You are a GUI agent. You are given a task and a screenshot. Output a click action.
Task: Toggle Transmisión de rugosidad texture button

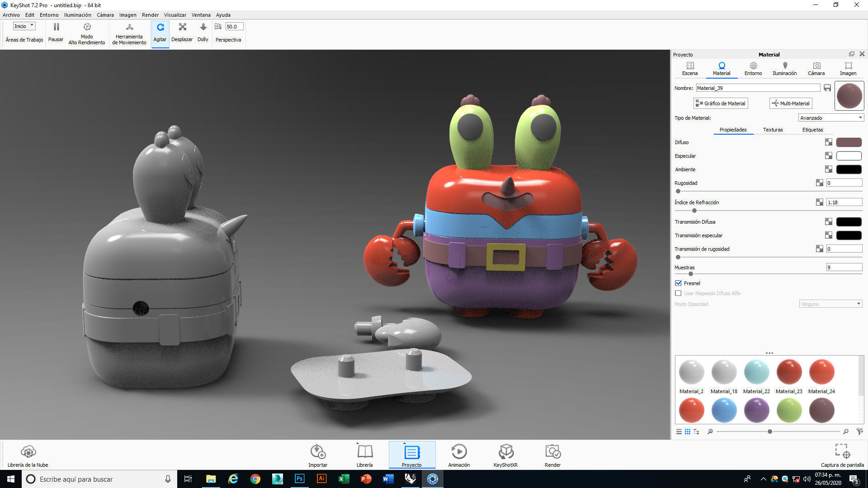pos(819,249)
